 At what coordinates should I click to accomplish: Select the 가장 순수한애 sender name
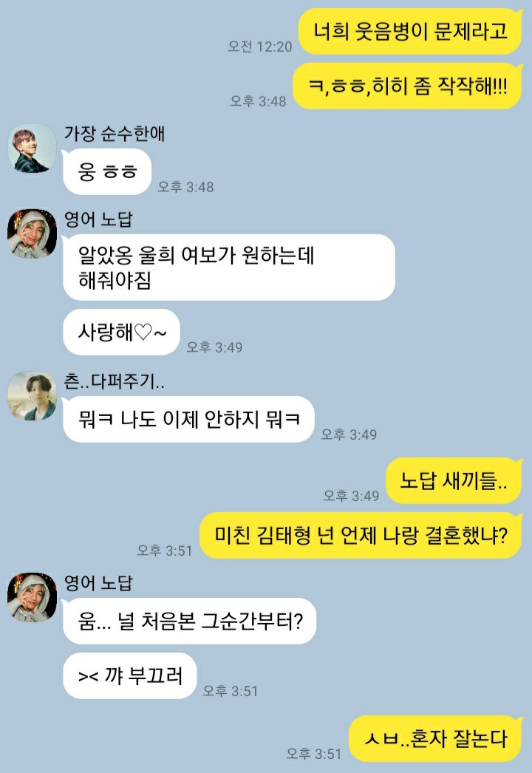(x=114, y=134)
